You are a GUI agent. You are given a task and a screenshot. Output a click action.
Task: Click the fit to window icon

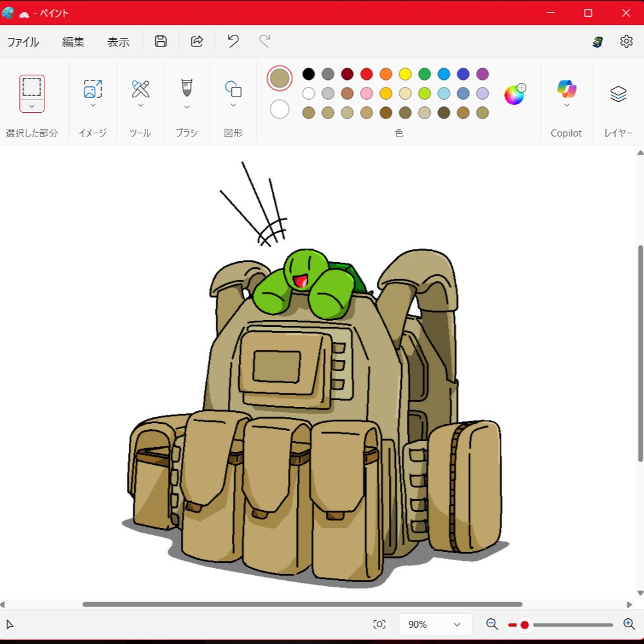(x=379, y=624)
